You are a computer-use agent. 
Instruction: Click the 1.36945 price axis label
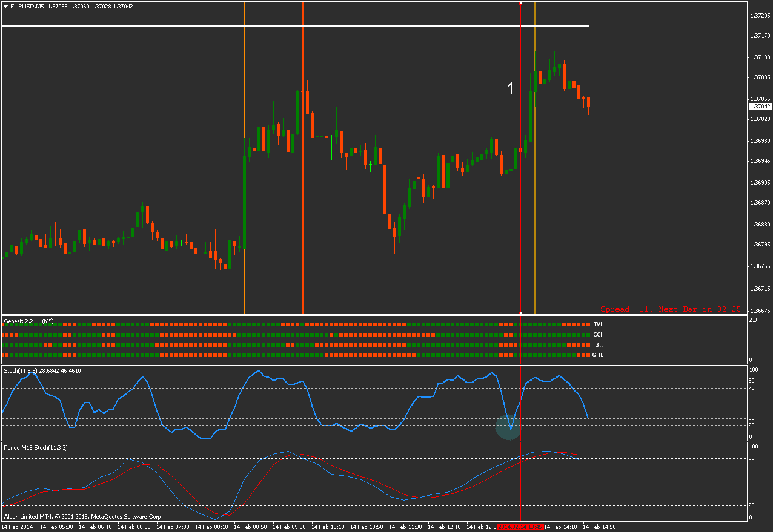760,161
